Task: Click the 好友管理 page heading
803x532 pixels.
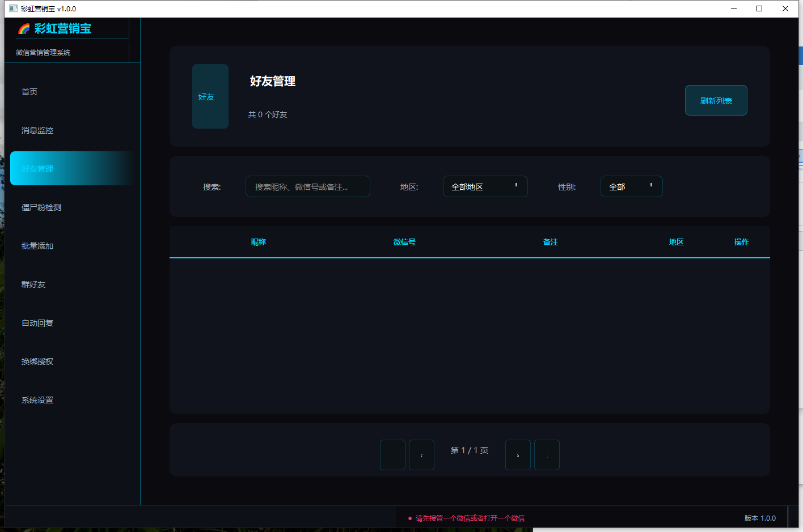Action: coord(273,81)
